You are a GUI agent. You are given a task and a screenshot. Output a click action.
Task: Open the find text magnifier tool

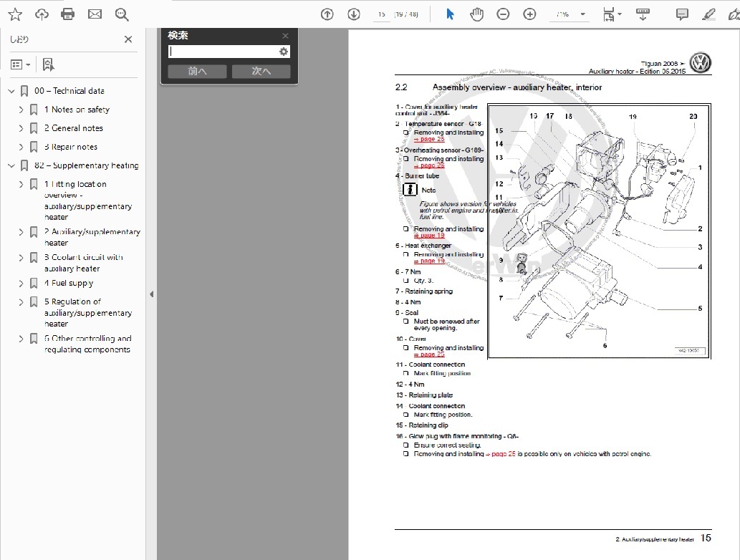(x=122, y=14)
